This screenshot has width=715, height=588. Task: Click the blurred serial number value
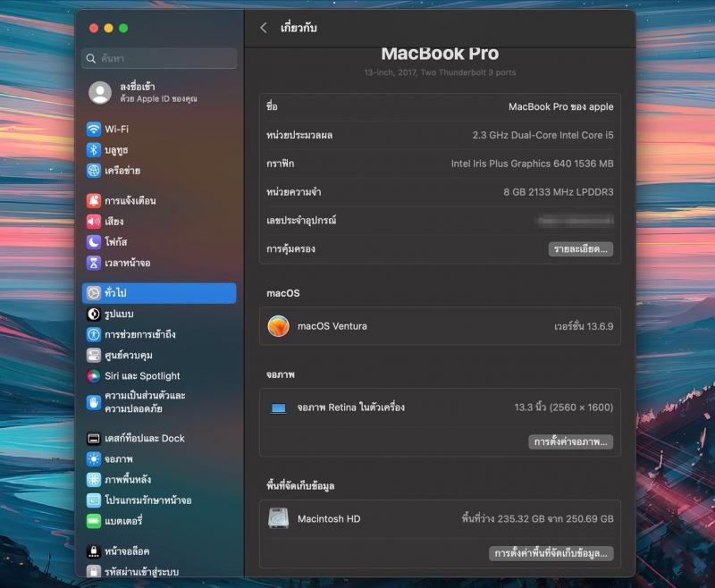tap(576, 221)
